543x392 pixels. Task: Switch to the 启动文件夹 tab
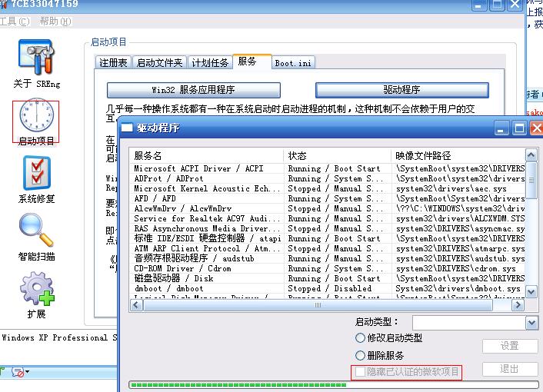point(159,62)
